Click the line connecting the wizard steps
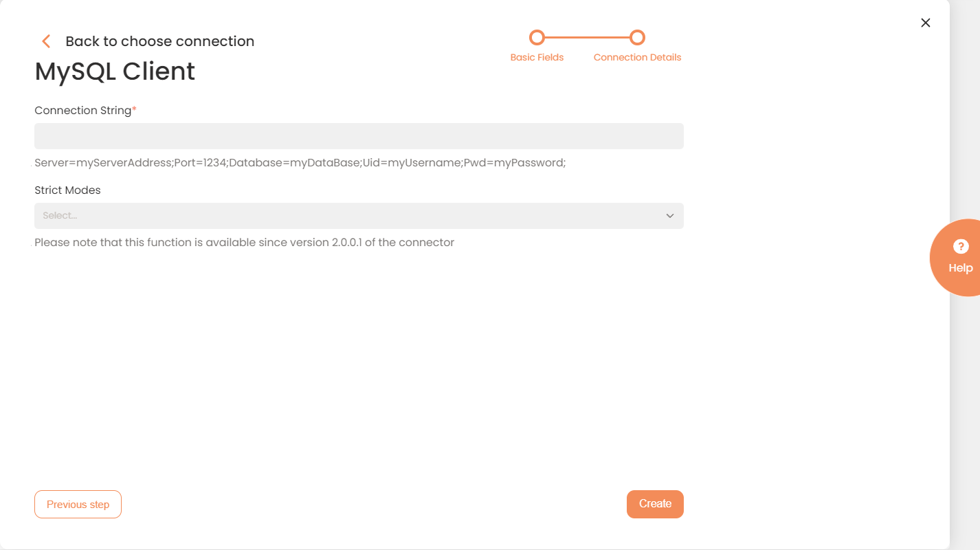The height and width of the screenshot is (550, 980). [x=587, y=37]
